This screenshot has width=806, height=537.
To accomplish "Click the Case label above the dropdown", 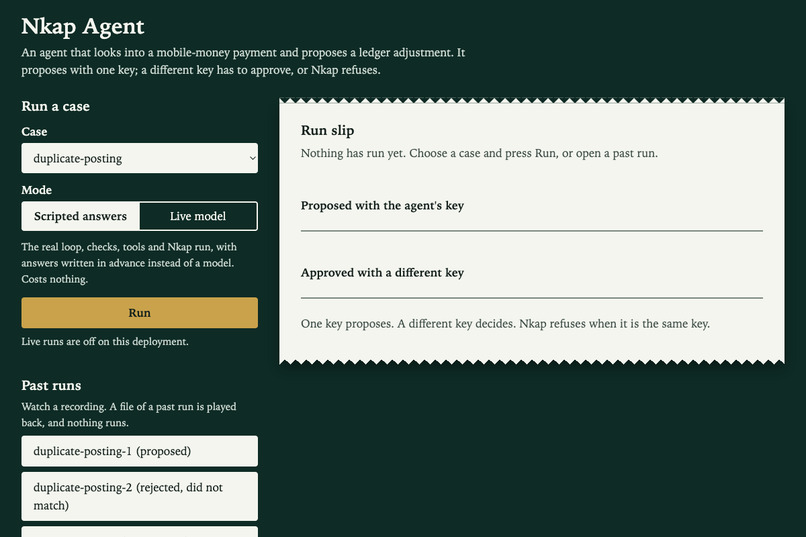I will [34, 132].
